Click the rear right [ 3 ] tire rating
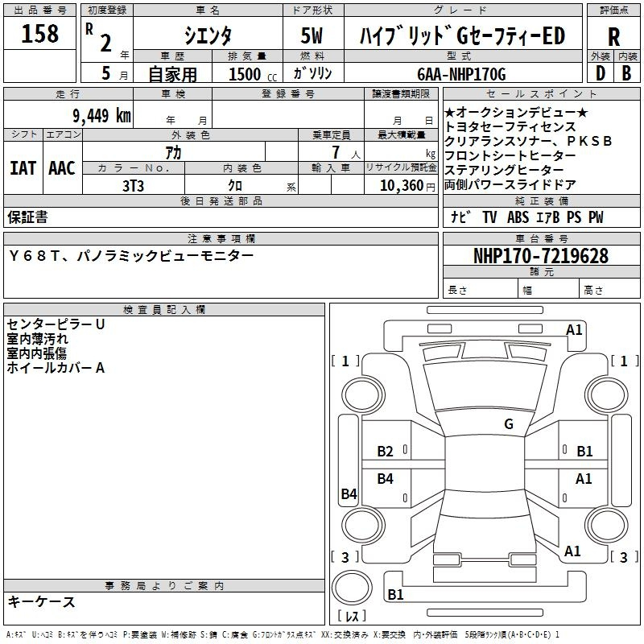 click(x=624, y=557)
